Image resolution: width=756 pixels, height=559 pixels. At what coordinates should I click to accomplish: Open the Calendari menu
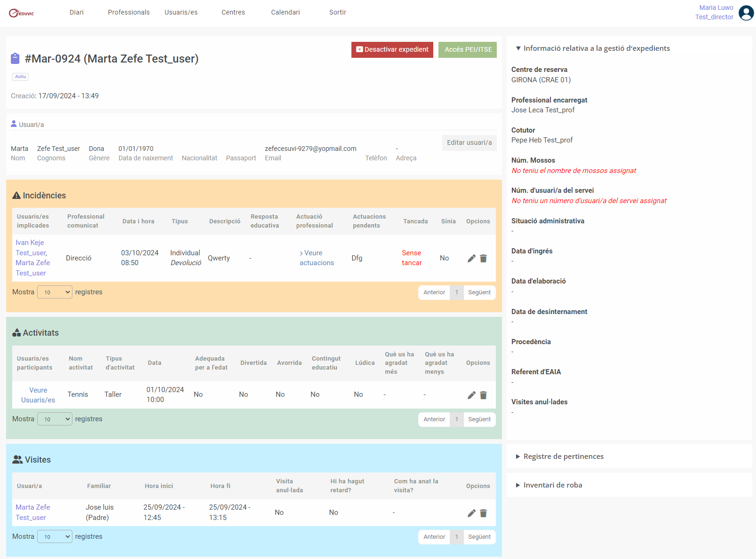286,12
